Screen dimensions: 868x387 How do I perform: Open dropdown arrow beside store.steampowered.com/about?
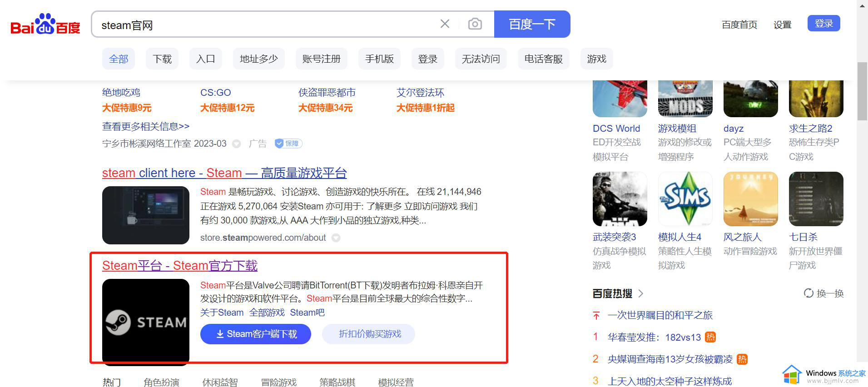tap(336, 238)
